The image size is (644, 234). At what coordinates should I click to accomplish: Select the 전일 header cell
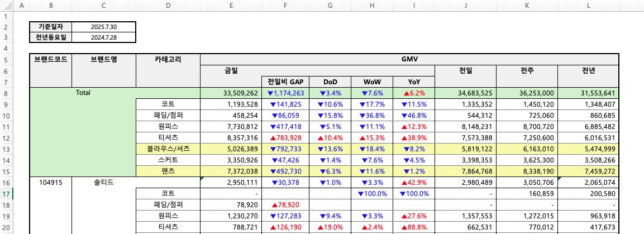[465, 75]
